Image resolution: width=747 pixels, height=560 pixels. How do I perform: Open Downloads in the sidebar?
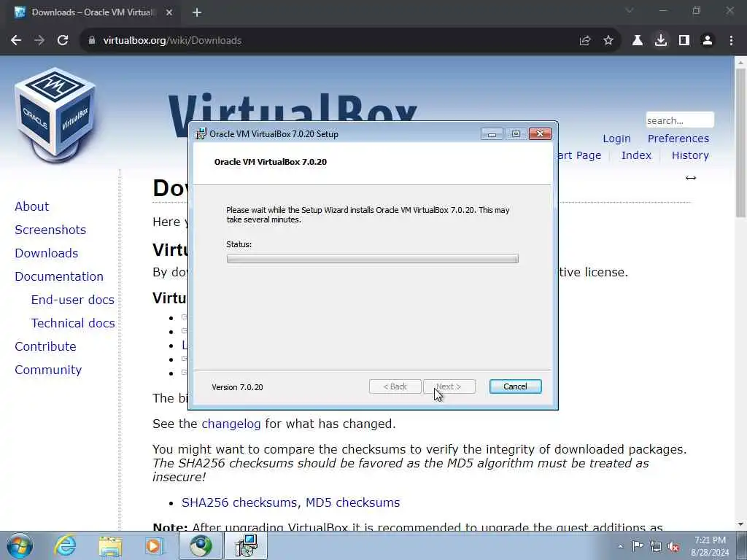point(46,253)
